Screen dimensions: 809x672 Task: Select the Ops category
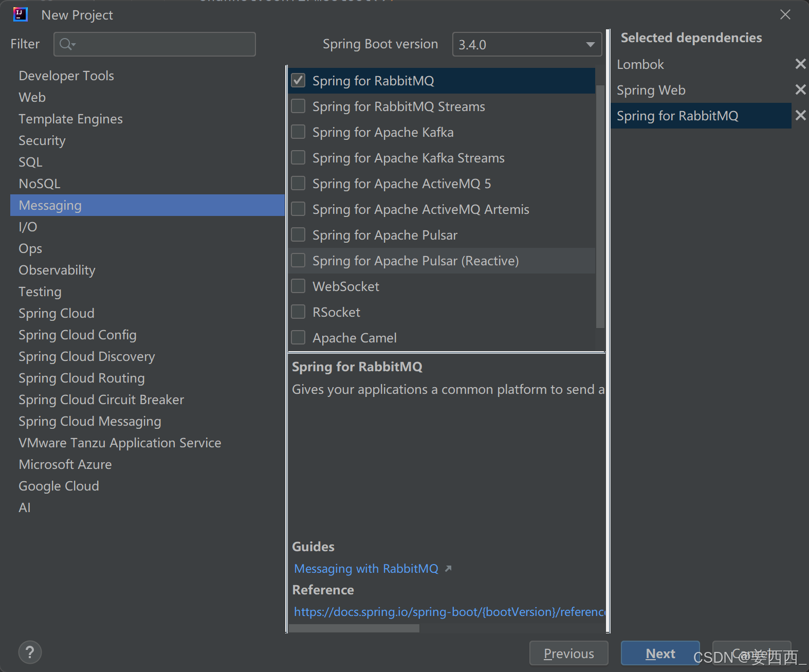click(x=148, y=248)
